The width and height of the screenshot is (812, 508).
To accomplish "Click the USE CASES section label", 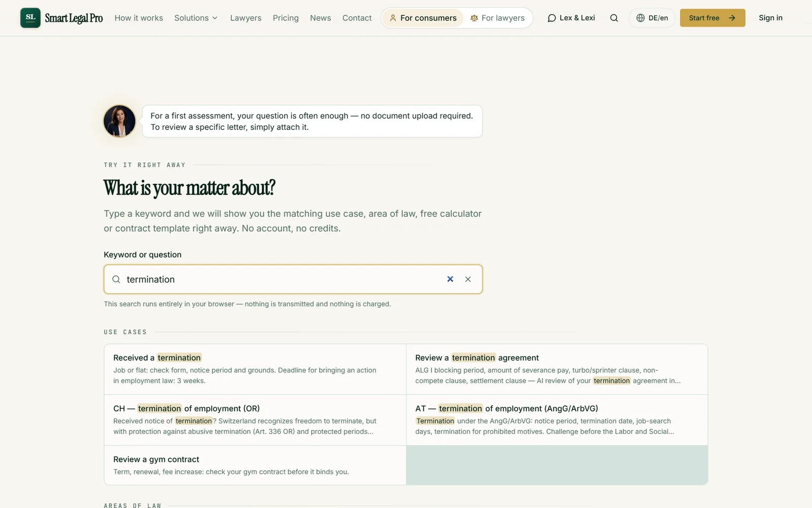I will [125, 332].
